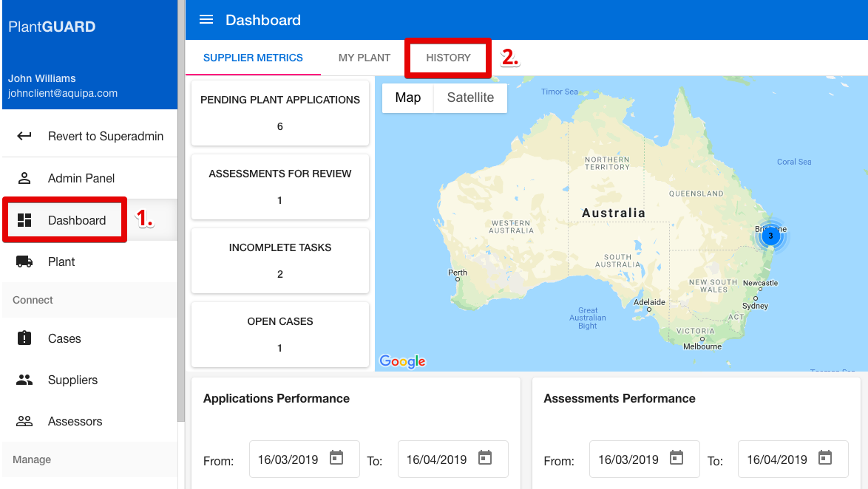Click the Suppliers people icon
Screen dimensions: 868x489
click(x=24, y=380)
